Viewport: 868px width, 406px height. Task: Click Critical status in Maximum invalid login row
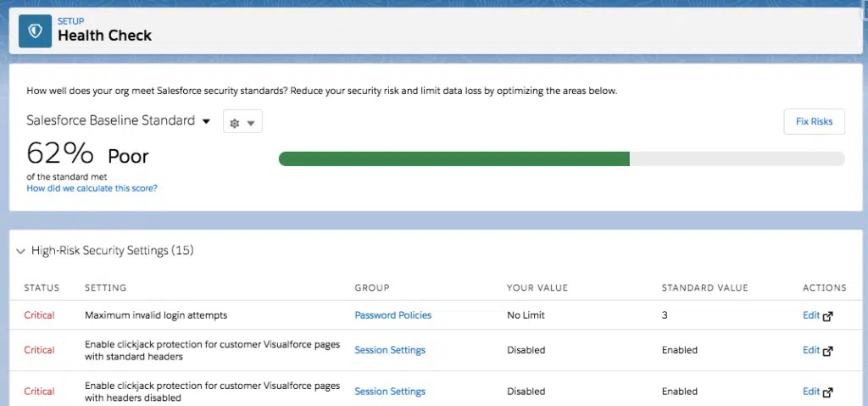click(x=39, y=315)
